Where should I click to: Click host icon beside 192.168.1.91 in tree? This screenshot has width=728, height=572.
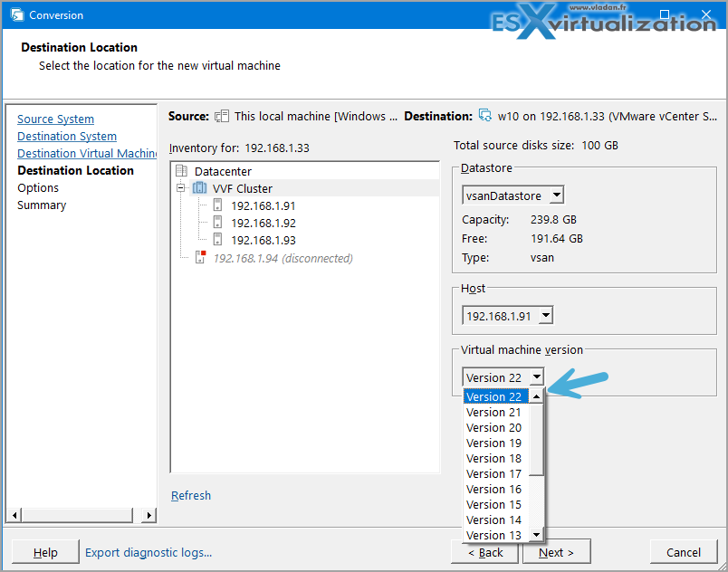pyautogui.click(x=217, y=205)
